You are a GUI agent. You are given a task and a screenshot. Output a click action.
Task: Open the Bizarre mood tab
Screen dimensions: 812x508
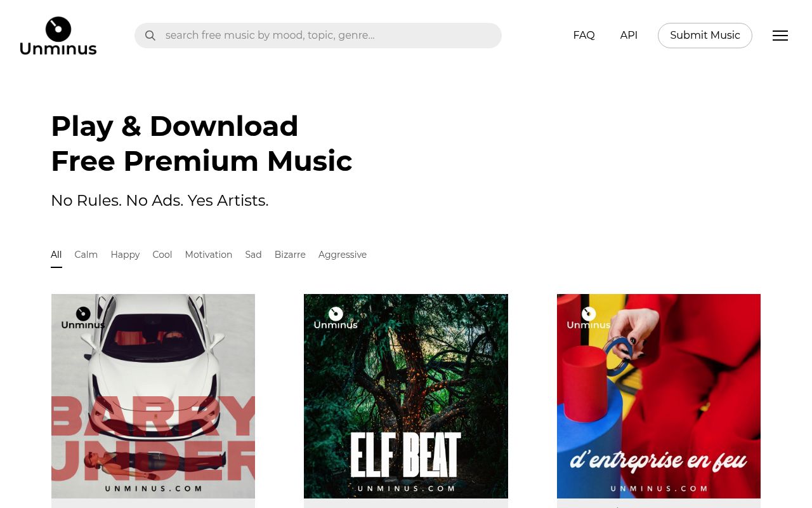(x=290, y=255)
